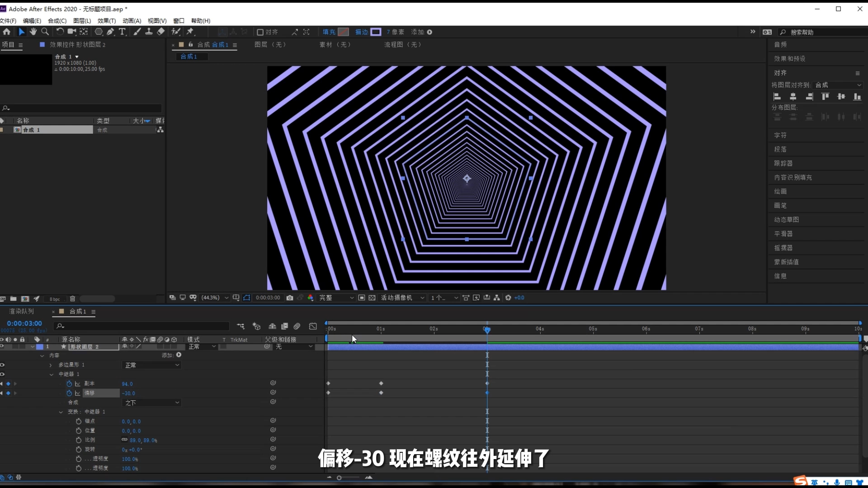Open the 动画(A) menu
This screenshot has width=868, height=488.
[132, 21]
